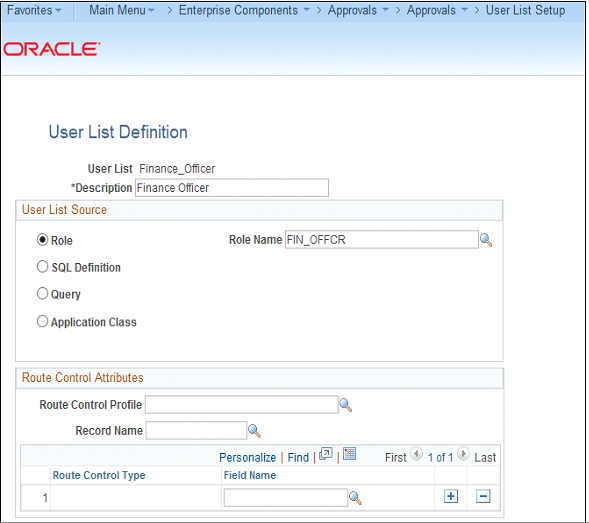Image resolution: width=589 pixels, height=523 pixels.
Task: Select the Application Class radio button
Action: coord(42,321)
